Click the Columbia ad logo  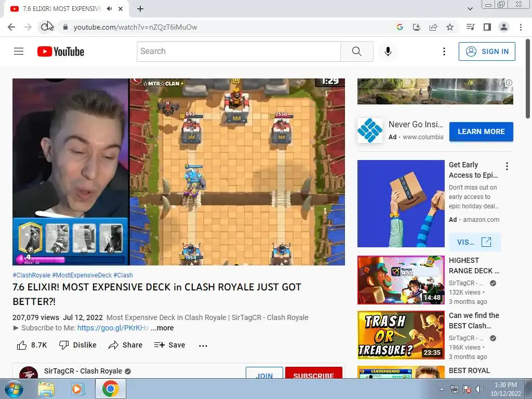click(x=370, y=130)
